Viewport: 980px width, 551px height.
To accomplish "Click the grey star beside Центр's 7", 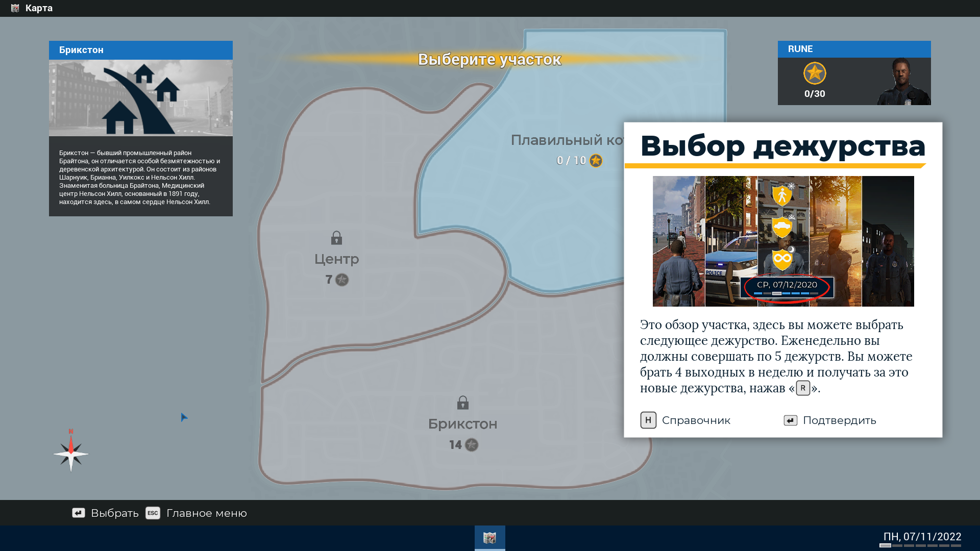I will 342,280.
